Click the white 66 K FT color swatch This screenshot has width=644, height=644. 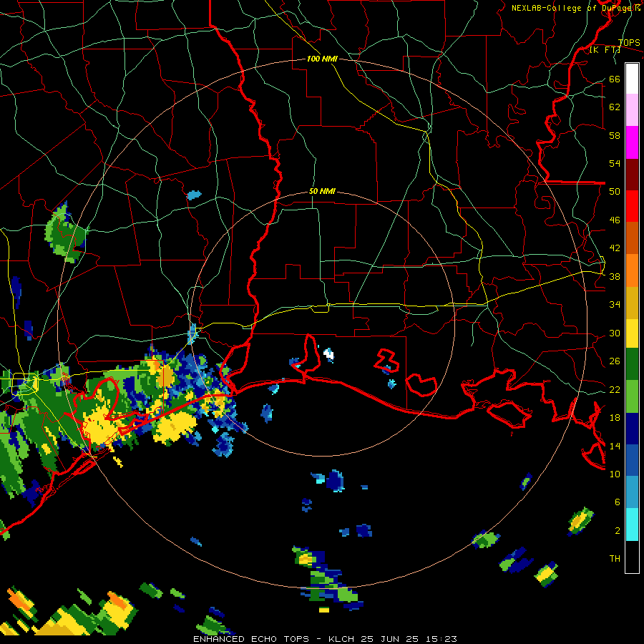click(632, 79)
